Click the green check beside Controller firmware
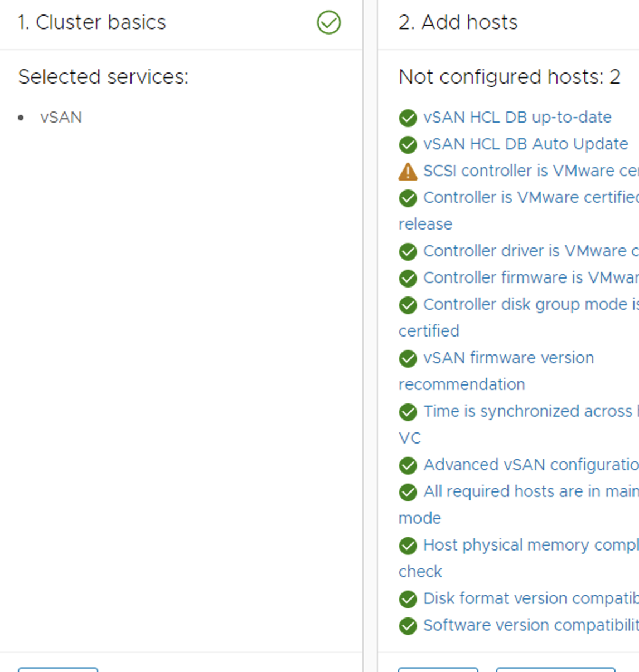This screenshot has height=672, width=639. tap(408, 278)
